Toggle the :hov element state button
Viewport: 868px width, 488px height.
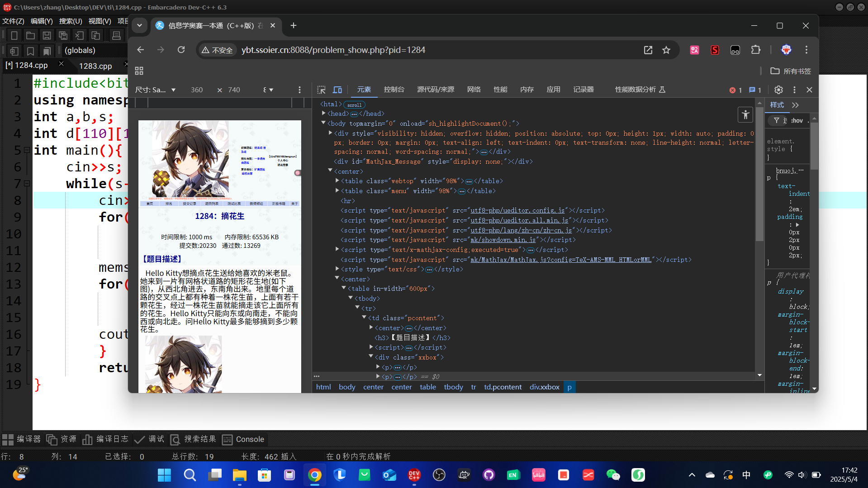(797, 120)
